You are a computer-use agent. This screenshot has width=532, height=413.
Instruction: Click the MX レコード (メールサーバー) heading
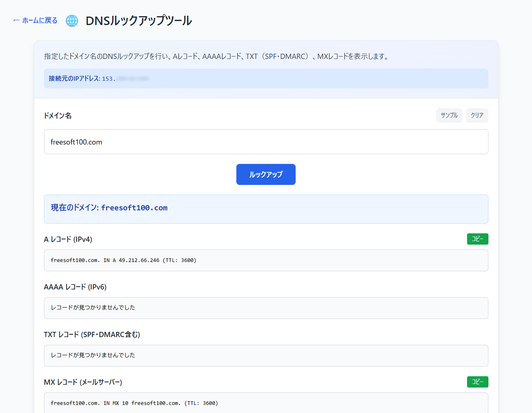83,382
